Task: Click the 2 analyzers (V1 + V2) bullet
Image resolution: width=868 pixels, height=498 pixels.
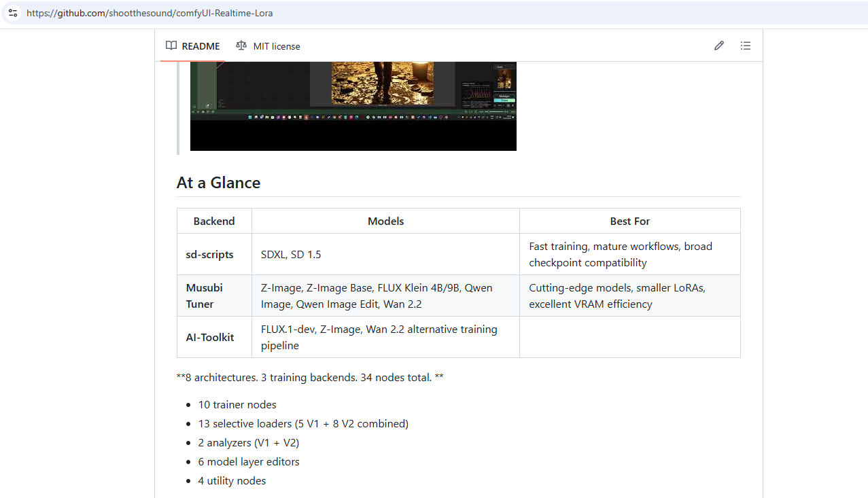Action: [x=249, y=442]
